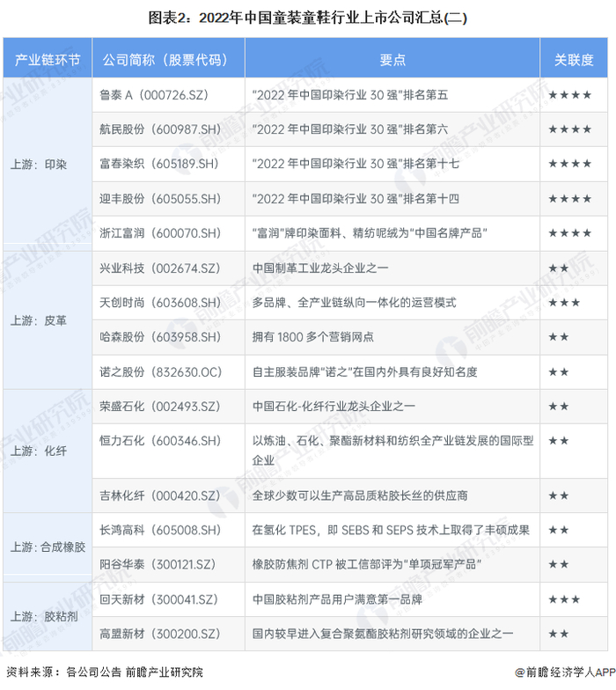Click 中国制革工业龙头企业之一 description
The width and height of the screenshot is (616, 690).
click(x=320, y=268)
